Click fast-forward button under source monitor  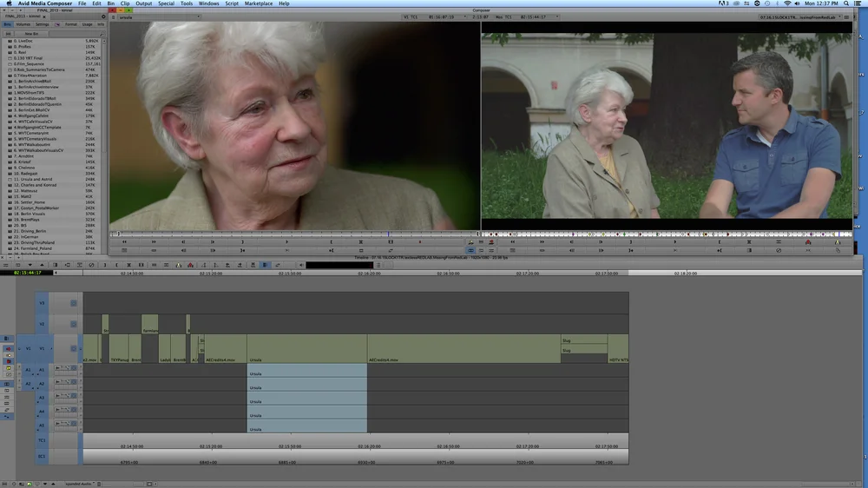[154, 241]
